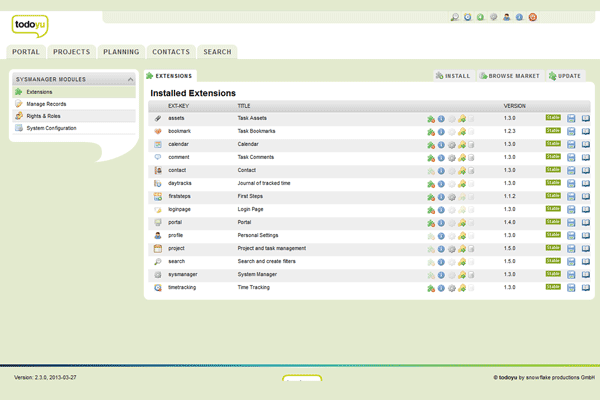Click the save disk icon for bookmark
The width and height of the screenshot is (600, 400).
[571, 131]
